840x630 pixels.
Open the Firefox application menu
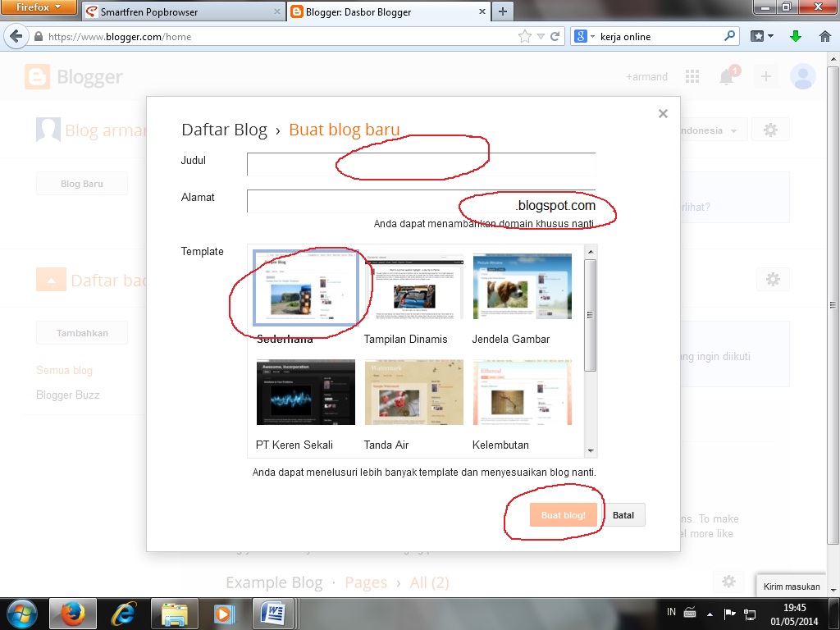point(38,7)
